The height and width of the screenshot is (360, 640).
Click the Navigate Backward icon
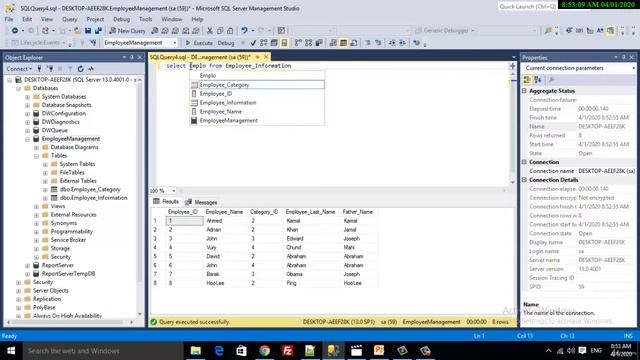coord(15,31)
